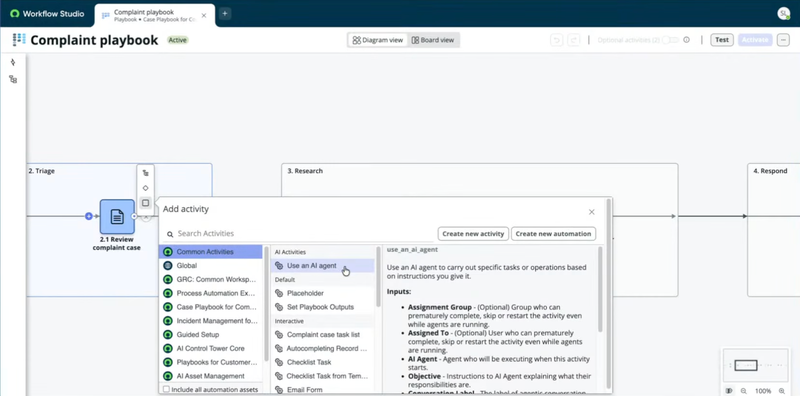Select the Guided Setup category

pyautogui.click(x=211, y=335)
